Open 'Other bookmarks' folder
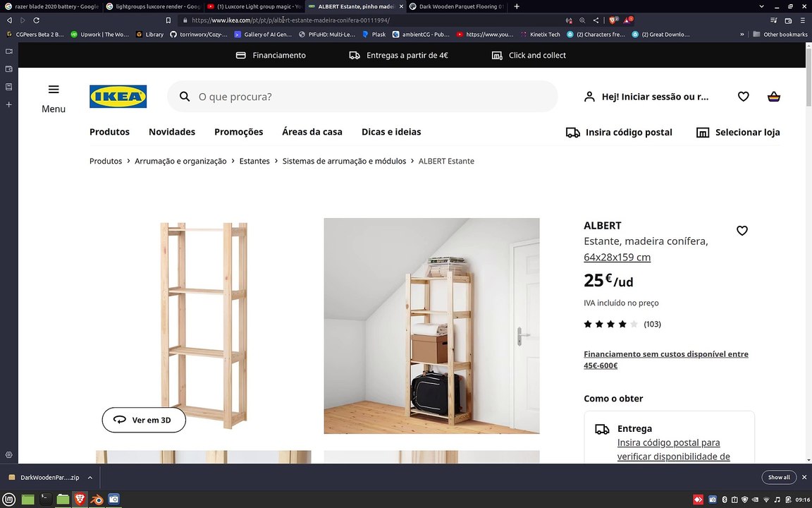The image size is (812, 508). point(780,34)
